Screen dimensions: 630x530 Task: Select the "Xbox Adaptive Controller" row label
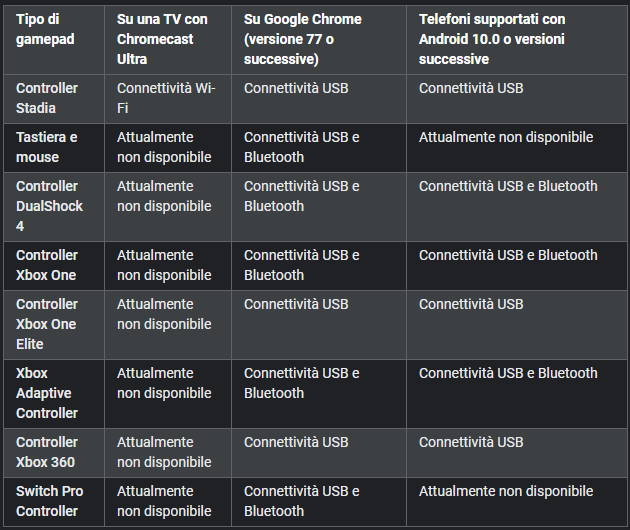[47, 393]
